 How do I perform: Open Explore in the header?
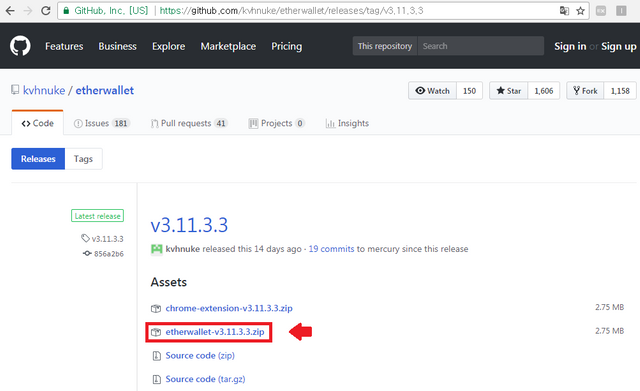pos(169,46)
